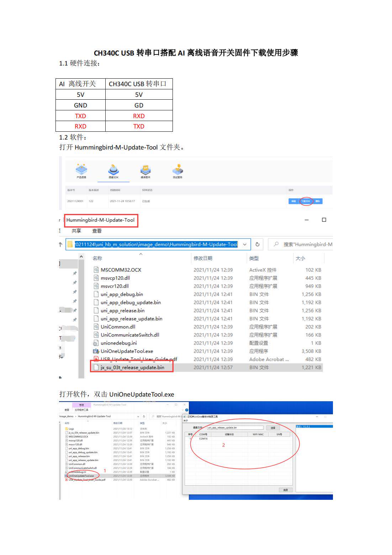Click the blue 编辑 button in the SDK row

[293, 201]
